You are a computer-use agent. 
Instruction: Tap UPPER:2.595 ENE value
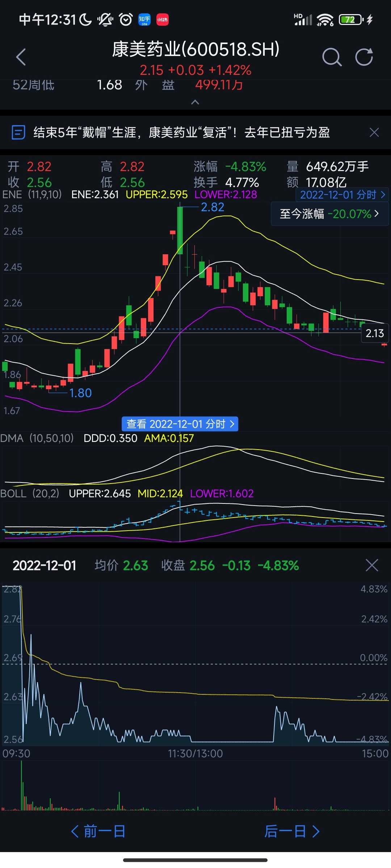click(157, 195)
